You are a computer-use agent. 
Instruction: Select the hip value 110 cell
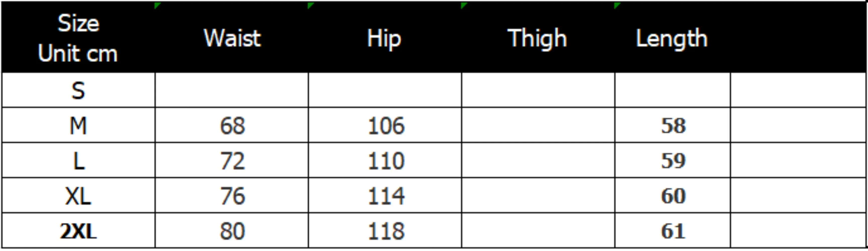[385, 160]
